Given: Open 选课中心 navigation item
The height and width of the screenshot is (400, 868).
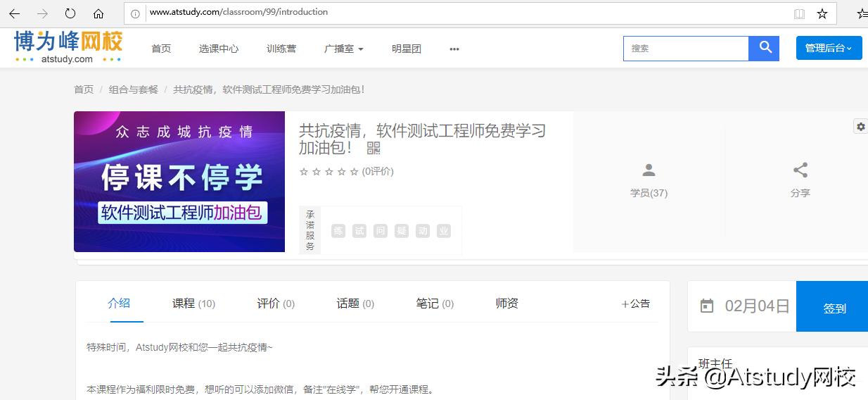Looking at the screenshot, I should 219,49.
